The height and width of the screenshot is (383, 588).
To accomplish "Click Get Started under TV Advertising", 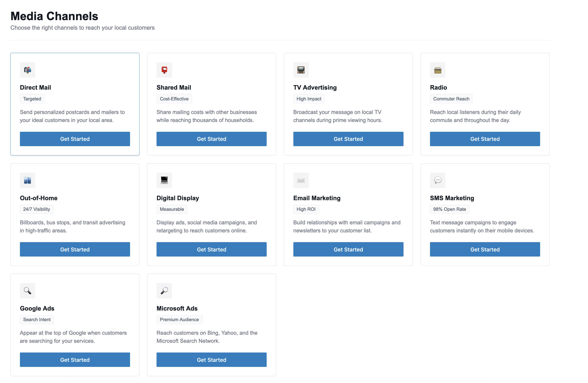I will pyautogui.click(x=348, y=139).
